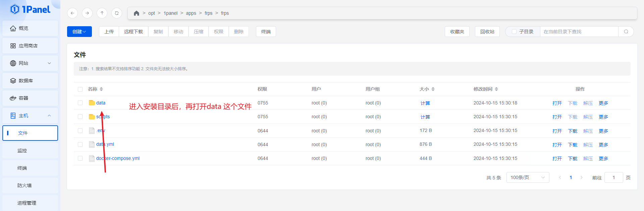Click 下载 for docker-compose.yml
Screen dimensions: 644x211
coord(573,159)
